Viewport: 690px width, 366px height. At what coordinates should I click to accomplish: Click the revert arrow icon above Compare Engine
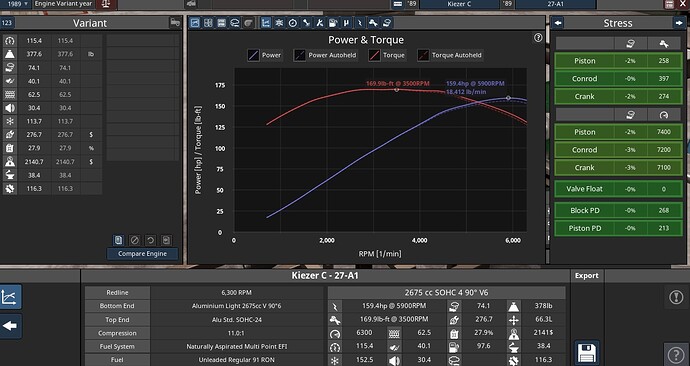150,240
